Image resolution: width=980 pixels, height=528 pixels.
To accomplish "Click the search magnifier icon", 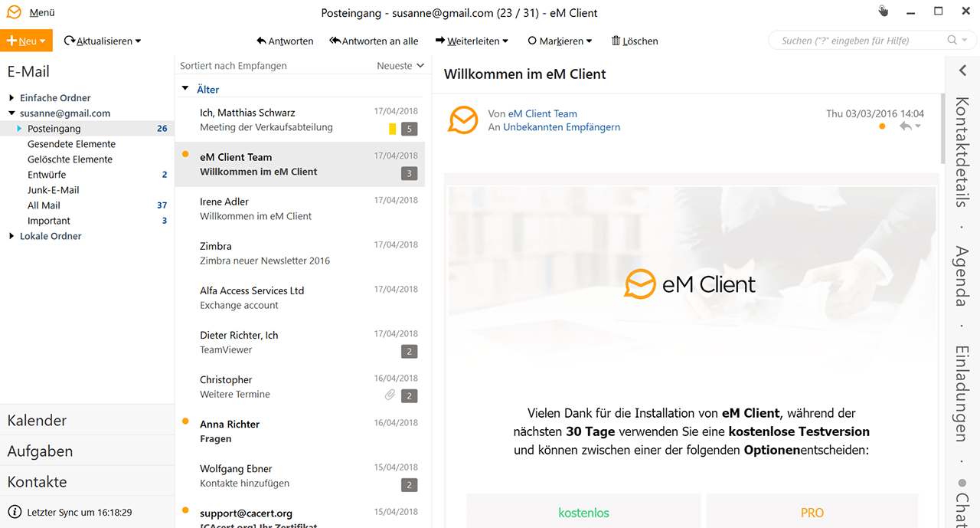I will tap(952, 41).
